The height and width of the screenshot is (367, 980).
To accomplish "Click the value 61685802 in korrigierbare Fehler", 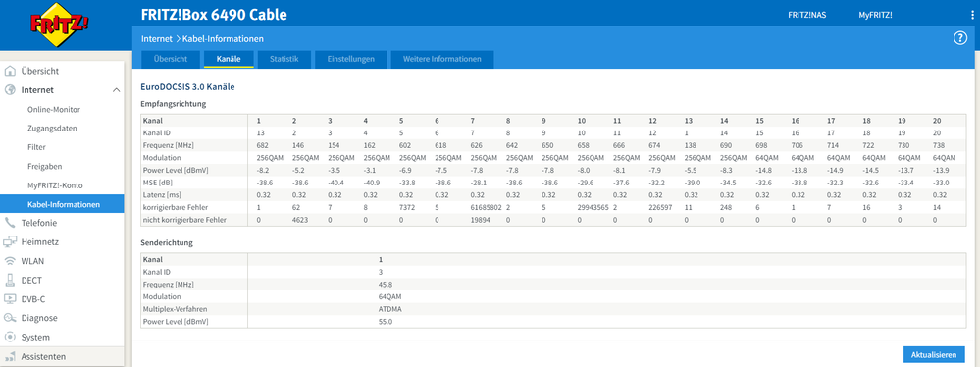I will coord(487,207).
